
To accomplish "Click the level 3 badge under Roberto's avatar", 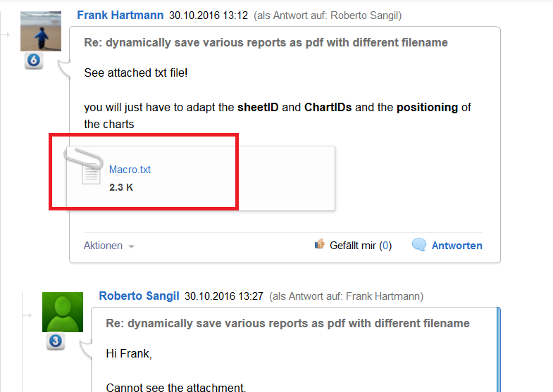I will [x=56, y=342].
